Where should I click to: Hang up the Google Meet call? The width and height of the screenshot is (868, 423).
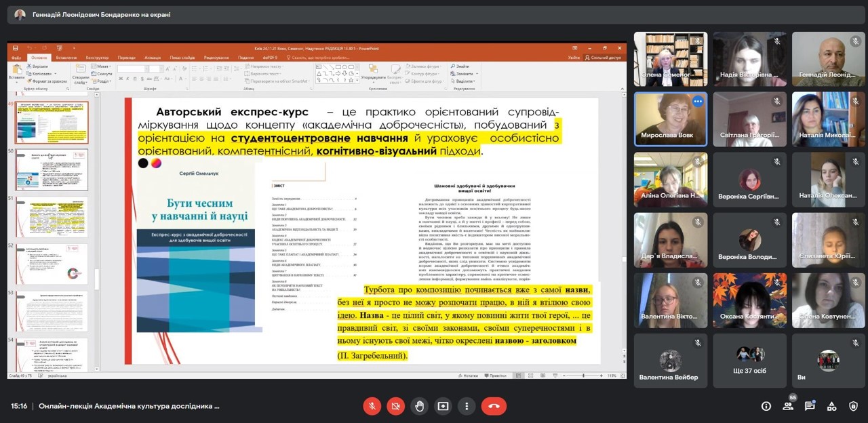click(x=494, y=406)
